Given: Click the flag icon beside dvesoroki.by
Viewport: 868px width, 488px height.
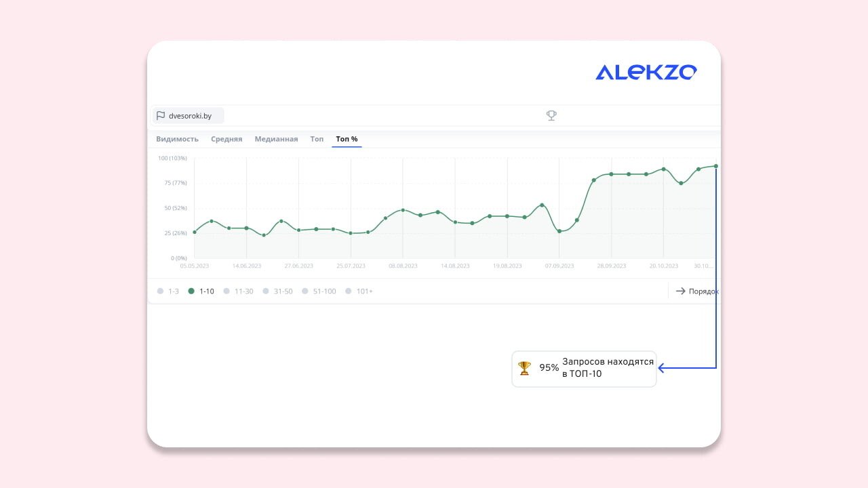Looking at the screenshot, I should tap(161, 116).
